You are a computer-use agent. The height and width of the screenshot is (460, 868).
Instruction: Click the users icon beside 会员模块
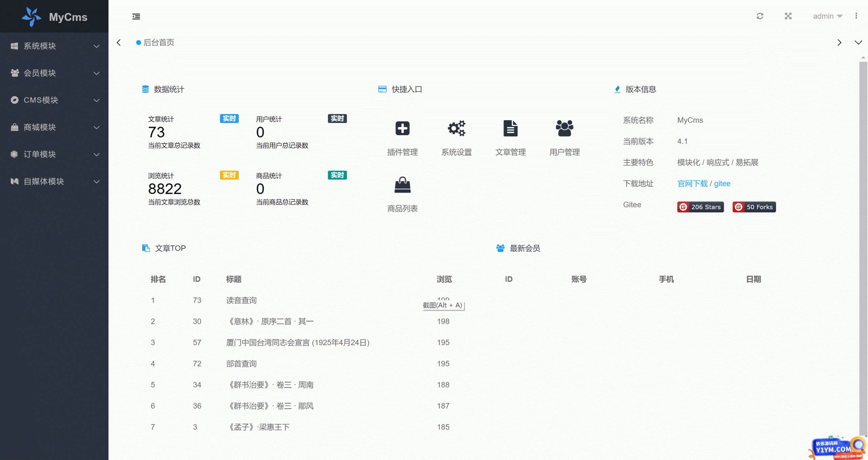coord(15,73)
